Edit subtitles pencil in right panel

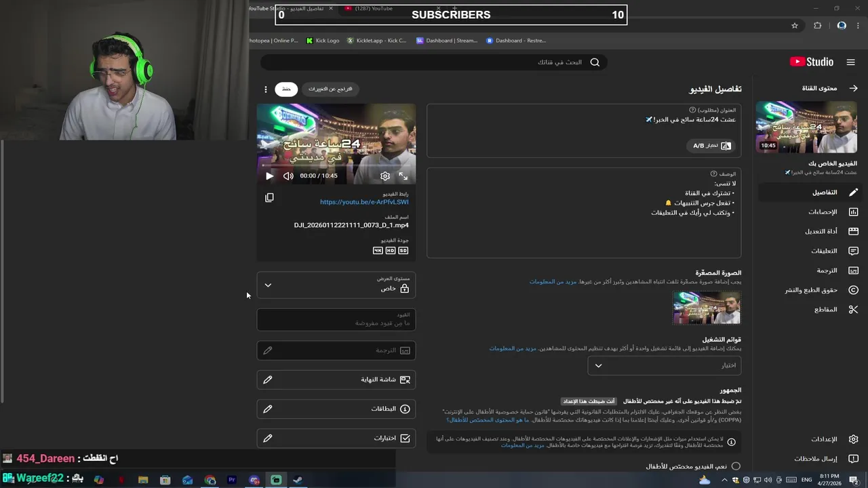[x=268, y=350]
